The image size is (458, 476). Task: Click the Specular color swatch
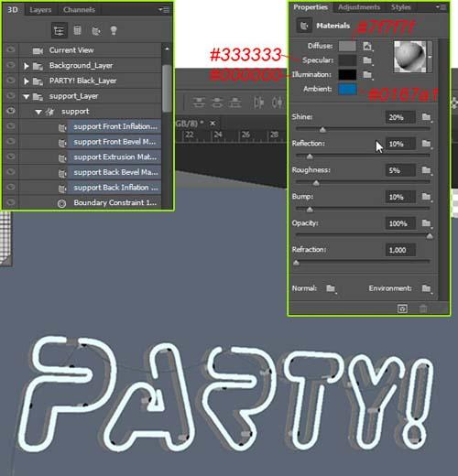coord(347,60)
